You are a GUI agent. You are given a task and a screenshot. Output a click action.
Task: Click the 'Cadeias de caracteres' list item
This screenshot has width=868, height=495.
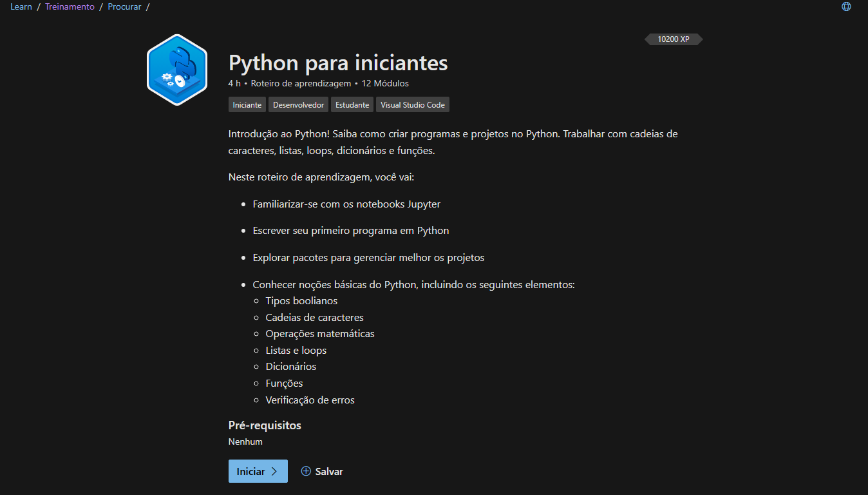314,318
